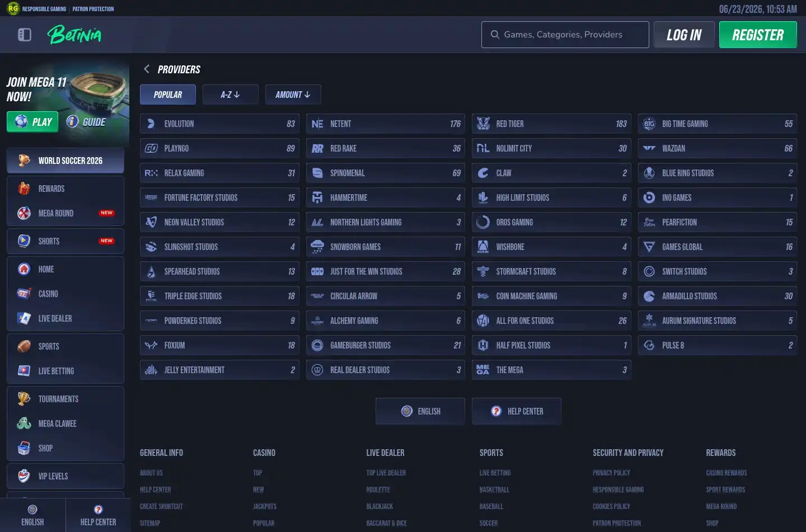Viewport: 806px width, 532px height.
Task: Sort providers by Amount
Action: [x=293, y=95]
